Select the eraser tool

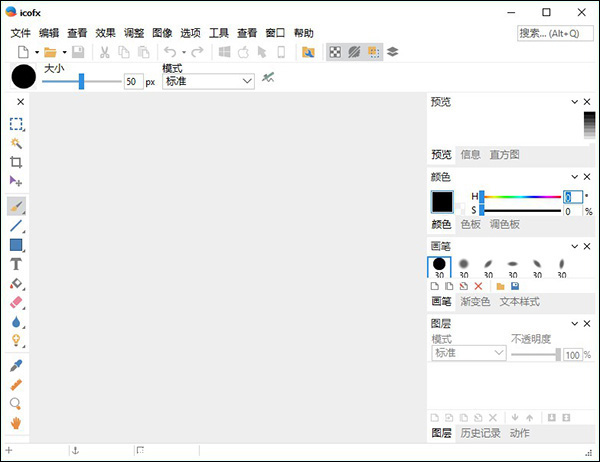click(x=16, y=302)
